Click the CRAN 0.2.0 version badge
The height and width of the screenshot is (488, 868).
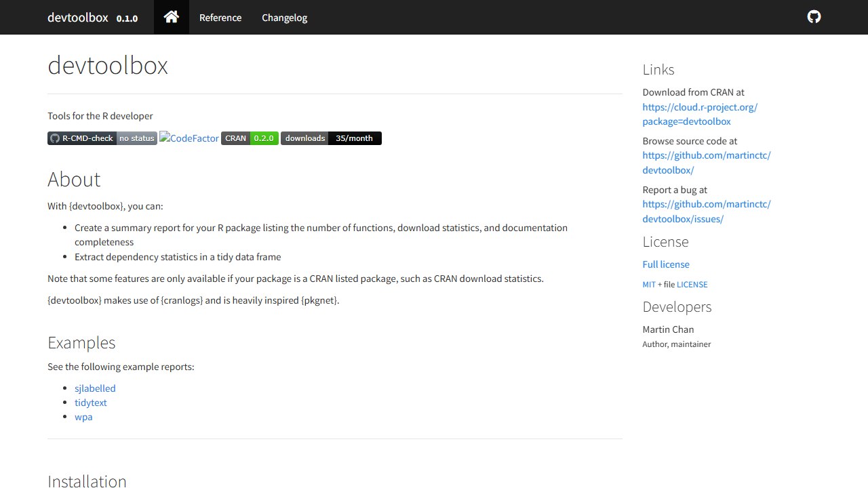pyautogui.click(x=250, y=138)
